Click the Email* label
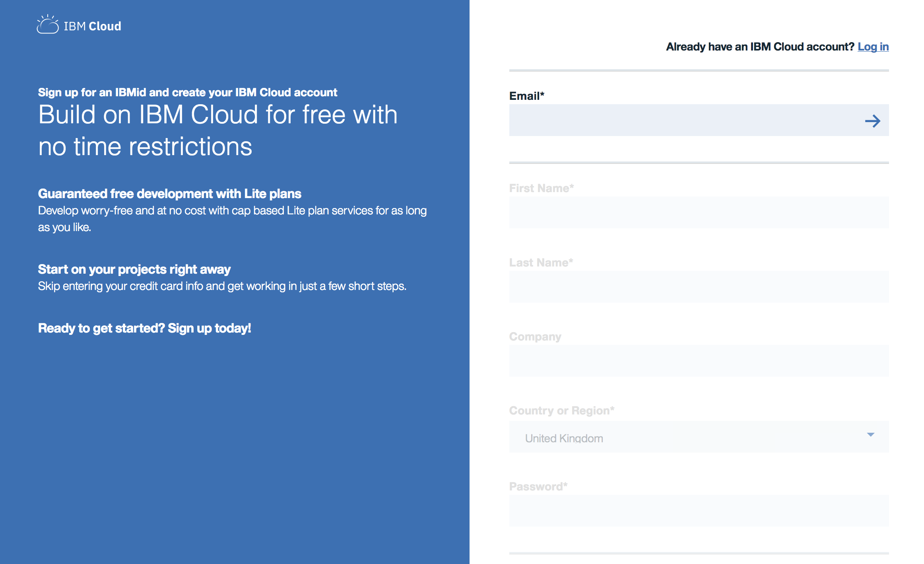Viewport: 924px width, 564px height. click(526, 96)
